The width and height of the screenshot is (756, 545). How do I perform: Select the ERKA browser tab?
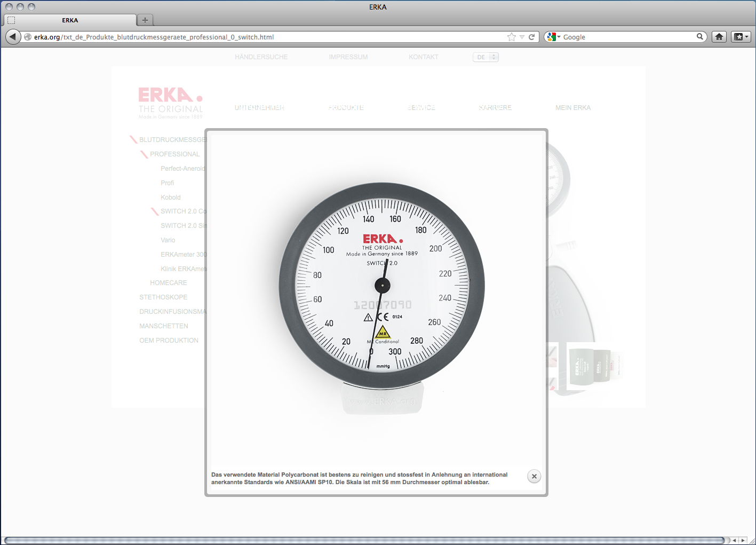[70, 20]
